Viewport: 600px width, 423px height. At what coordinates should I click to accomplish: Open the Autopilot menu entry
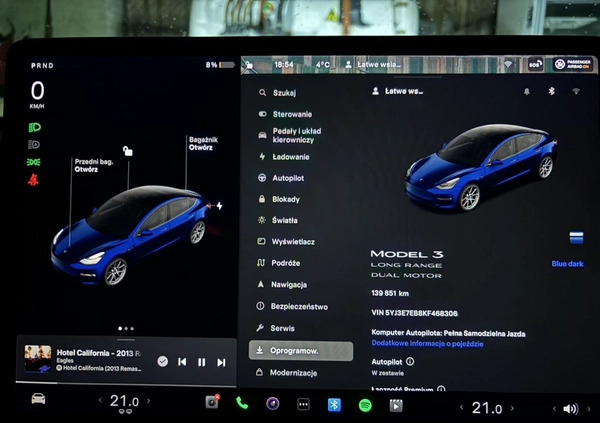click(281, 178)
